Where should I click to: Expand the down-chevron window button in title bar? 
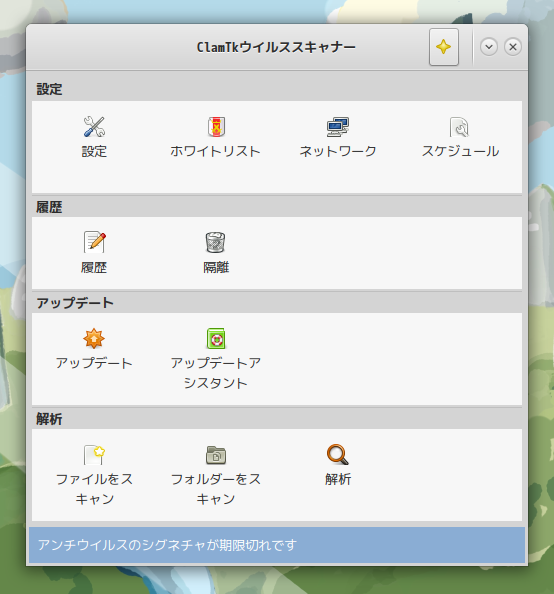[x=489, y=47]
